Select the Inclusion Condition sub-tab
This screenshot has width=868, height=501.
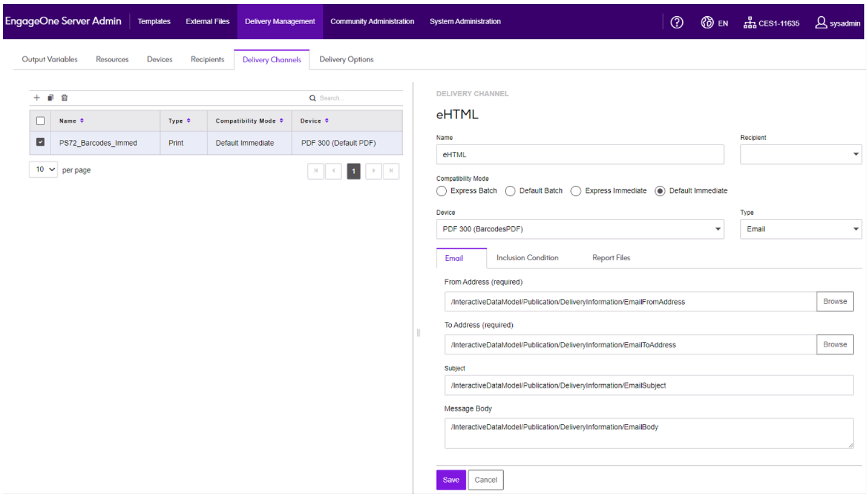pos(527,258)
